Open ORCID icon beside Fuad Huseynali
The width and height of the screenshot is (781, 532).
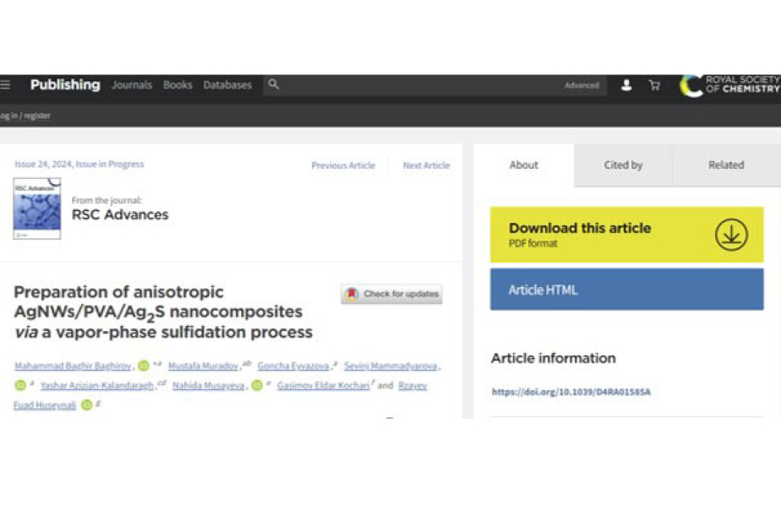pyautogui.click(x=87, y=405)
